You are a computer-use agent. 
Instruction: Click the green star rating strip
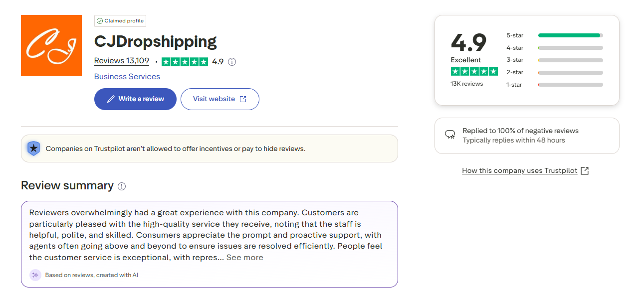click(x=185, y=61)
